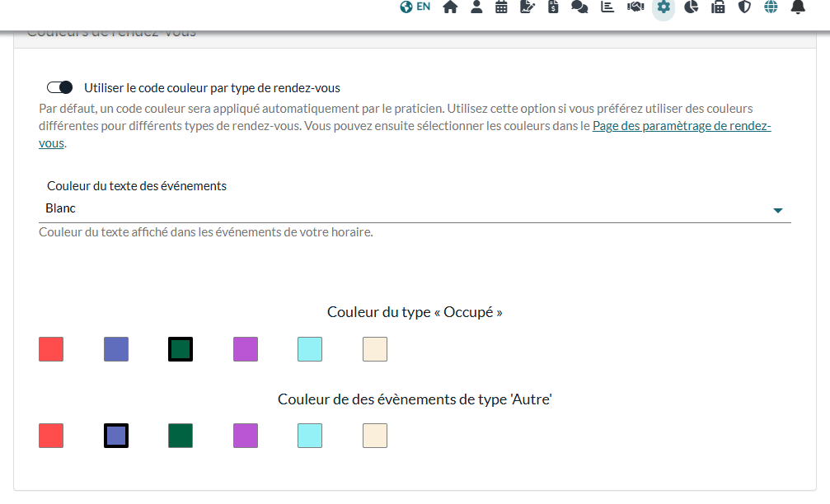Open the document signing pen icon
This screenshot has height=504, width=830.
coord(528,7)
